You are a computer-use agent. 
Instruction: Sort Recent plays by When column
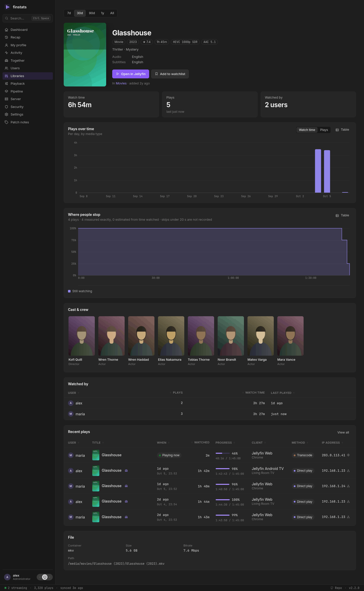163,443
